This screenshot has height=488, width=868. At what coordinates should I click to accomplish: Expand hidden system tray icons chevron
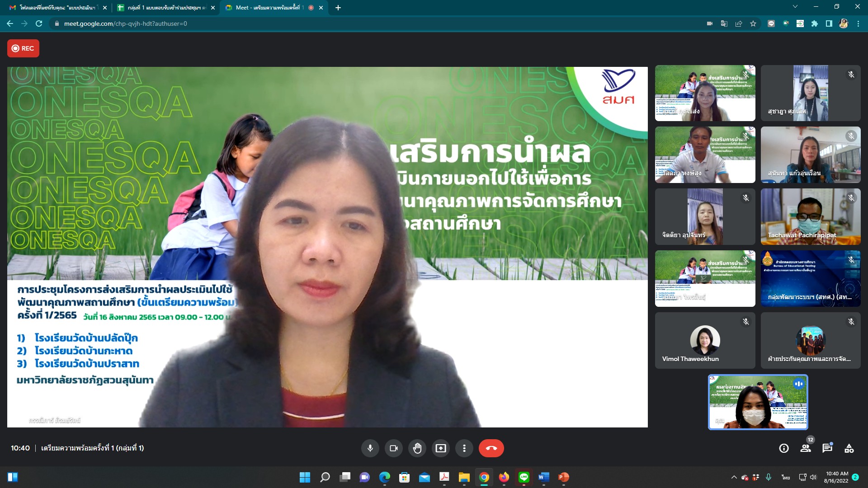click(x=734, y=477)
